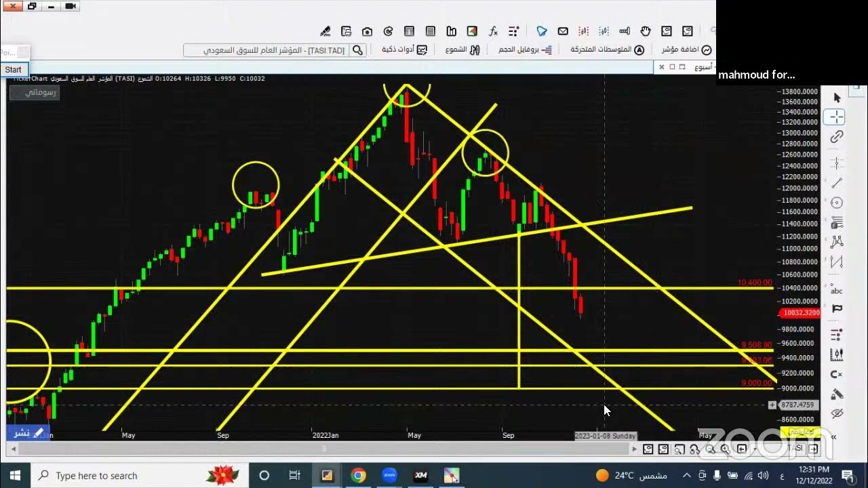
Task: Open the بروفايل الحجم volume profile menu
Action: (x=526, y=50)
